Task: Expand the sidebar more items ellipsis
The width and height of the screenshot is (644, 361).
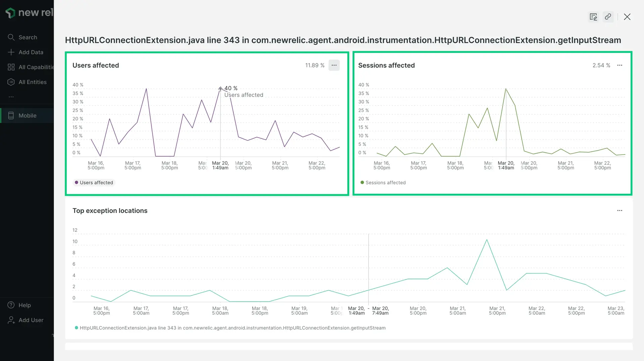Action: pyautogui.click(x=11, y=97)
